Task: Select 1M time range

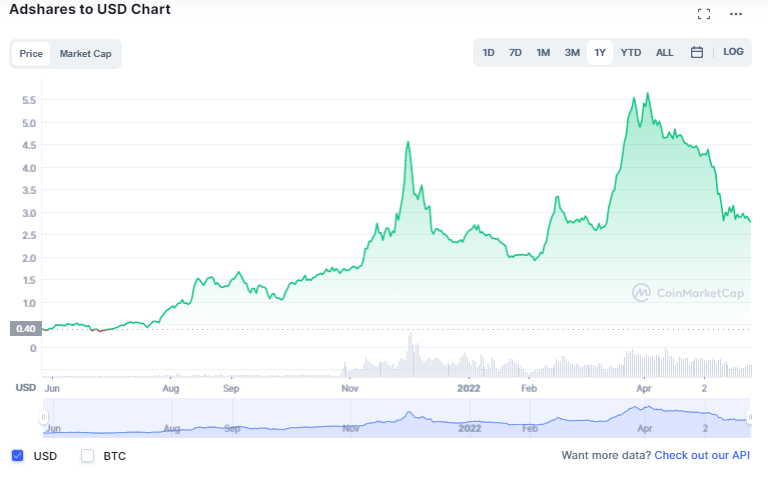Action: click(x=543, y=52)
